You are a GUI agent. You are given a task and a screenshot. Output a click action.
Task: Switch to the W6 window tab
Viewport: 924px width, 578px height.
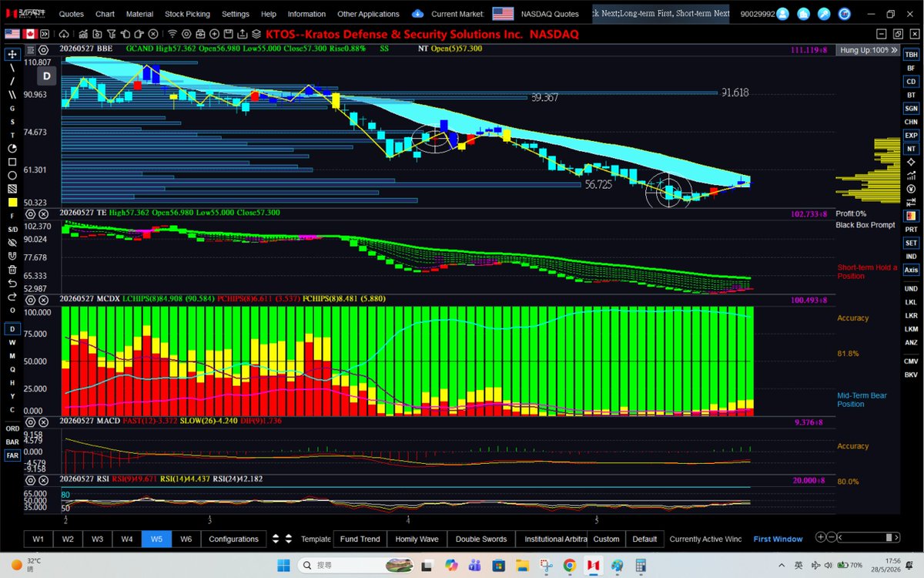(186, 539)
